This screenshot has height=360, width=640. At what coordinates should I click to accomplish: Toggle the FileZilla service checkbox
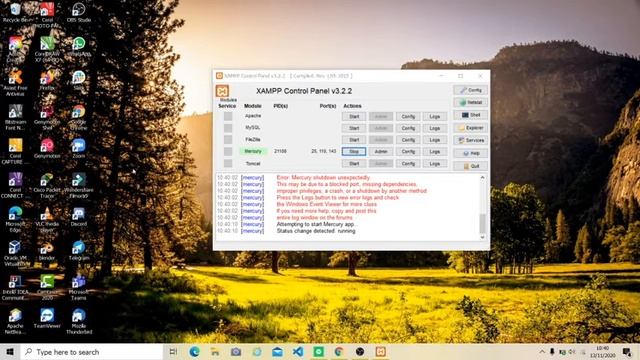click(228, 140)
